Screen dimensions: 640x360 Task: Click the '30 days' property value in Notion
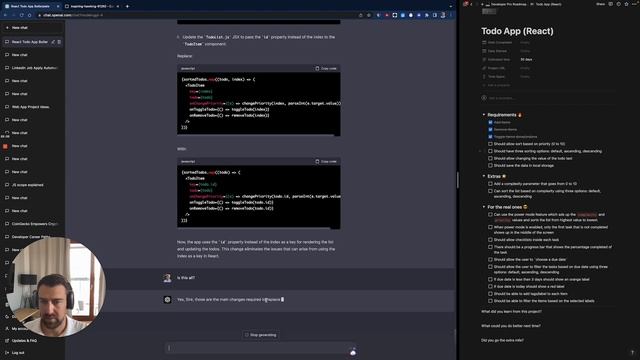tap(526, 59)
